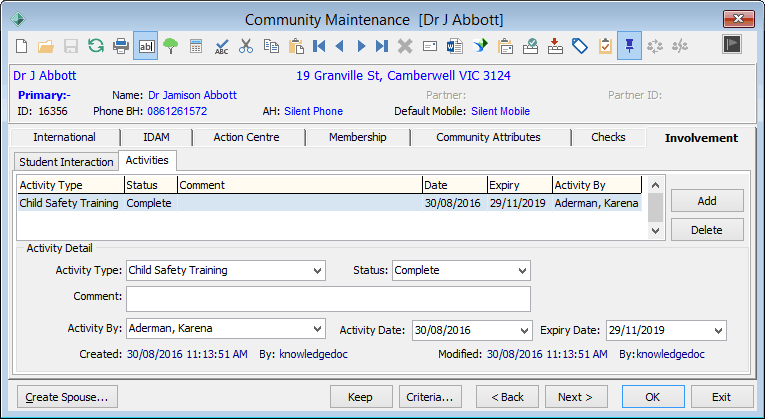
Task: Click the New blank record icon
Action: click(x=21, y=46)
